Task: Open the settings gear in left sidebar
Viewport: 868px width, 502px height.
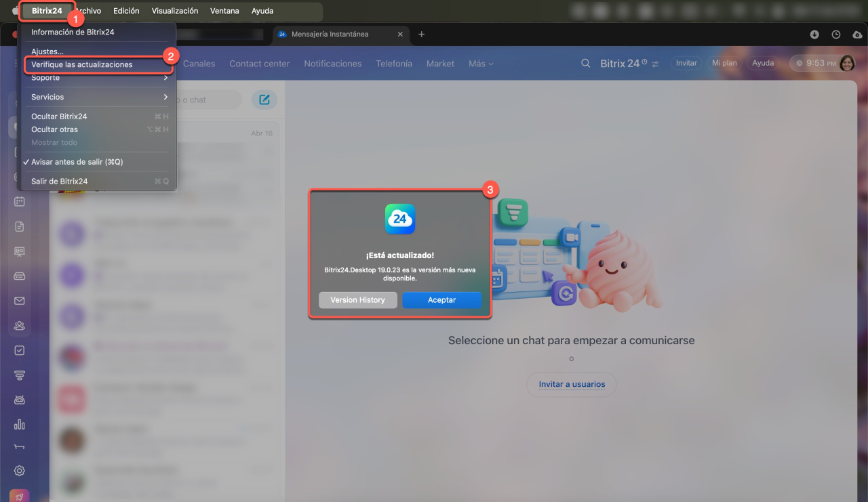Action: (20, 471)
